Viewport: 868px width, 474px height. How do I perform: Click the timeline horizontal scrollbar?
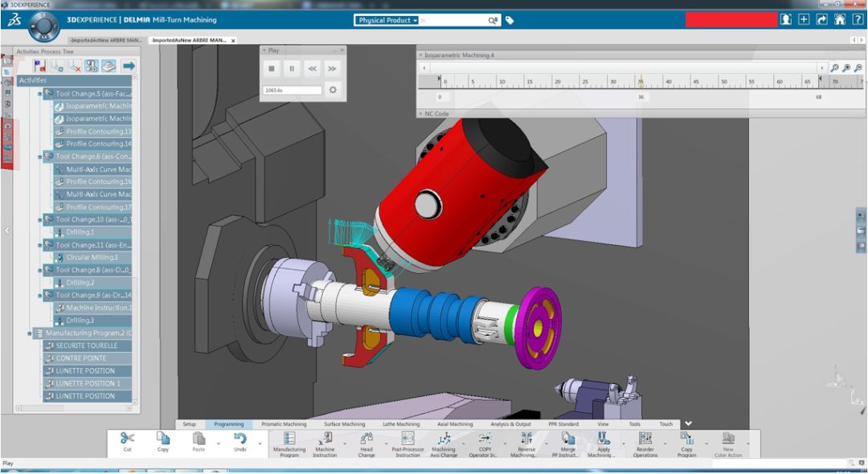622,67
